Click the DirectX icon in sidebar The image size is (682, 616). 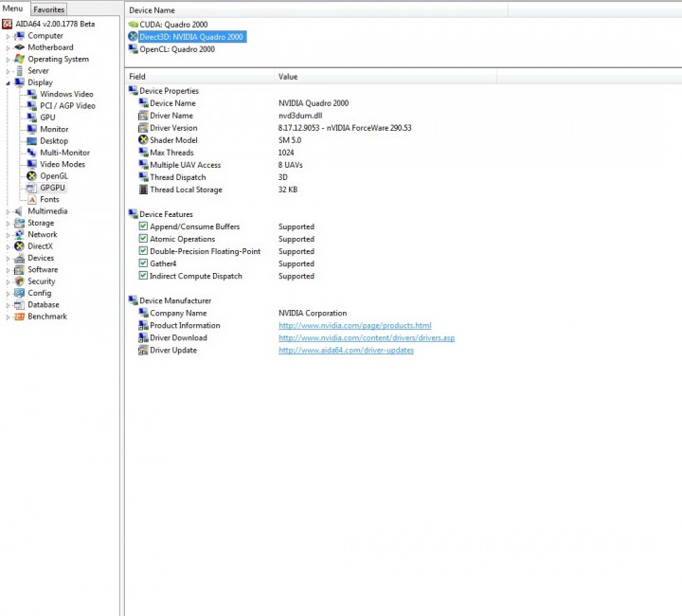pyautogui.click(x=19, y=246)
